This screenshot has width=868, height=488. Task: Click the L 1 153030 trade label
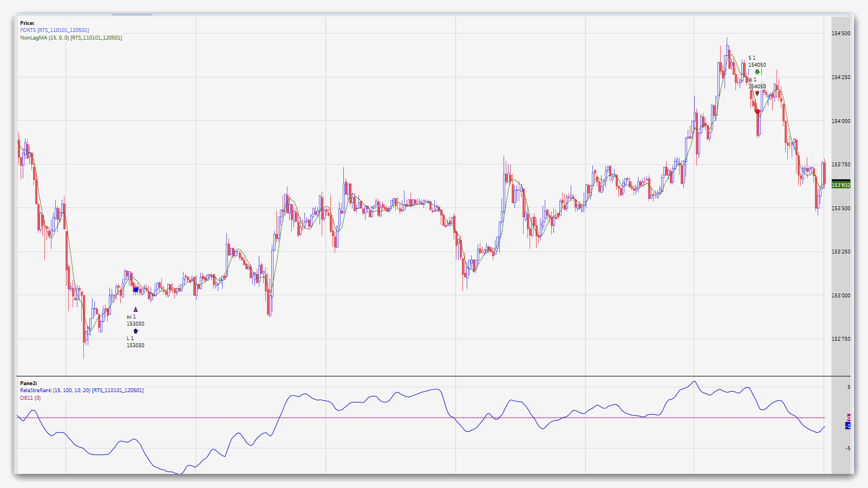click(x=135, y=342)
